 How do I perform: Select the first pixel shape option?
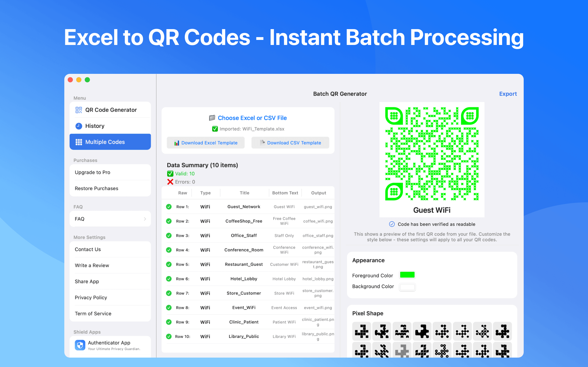pos(361,331)
